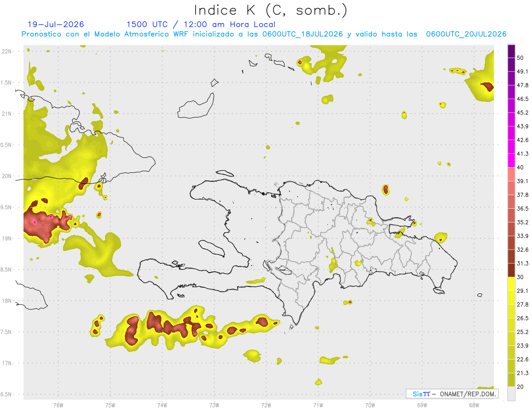The height and width of the screenshot is (411, 532).
Task: Click the "19N" latitude label
Action: [8, 238]
